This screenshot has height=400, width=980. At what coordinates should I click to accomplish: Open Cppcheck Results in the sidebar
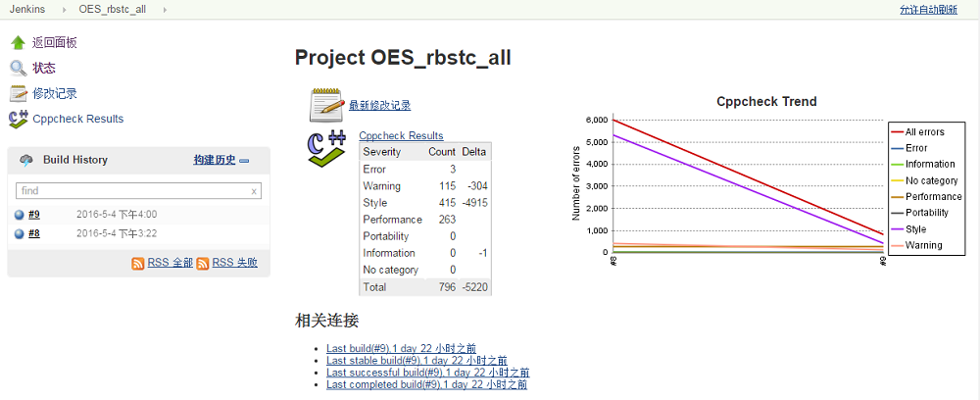coord(78,119)
